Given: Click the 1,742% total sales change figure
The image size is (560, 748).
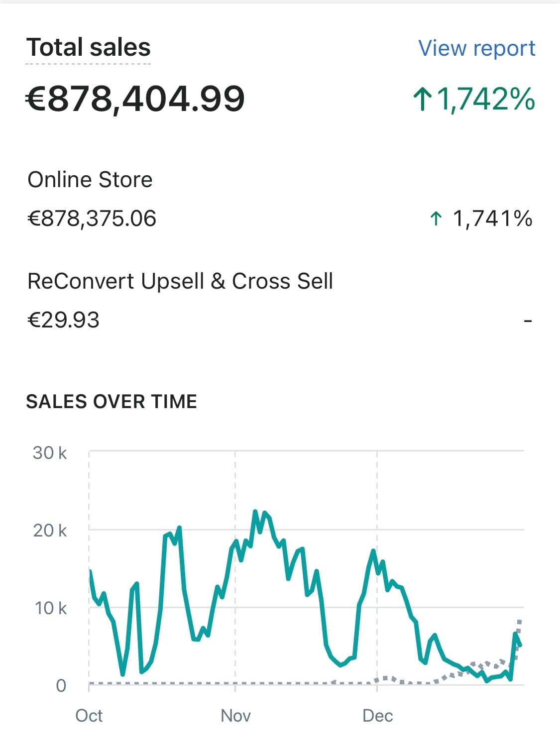Looking at the screenshot, I should coord(485,99).
